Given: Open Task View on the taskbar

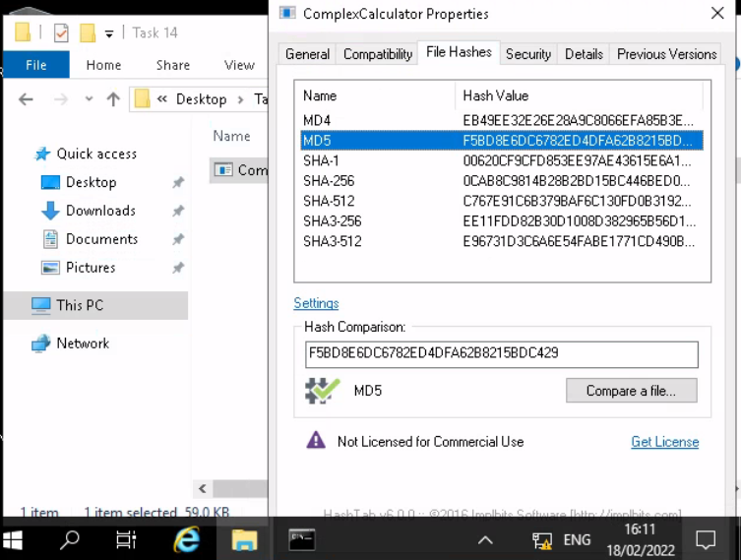Looking at the screenshot, I should pos(126,539).
